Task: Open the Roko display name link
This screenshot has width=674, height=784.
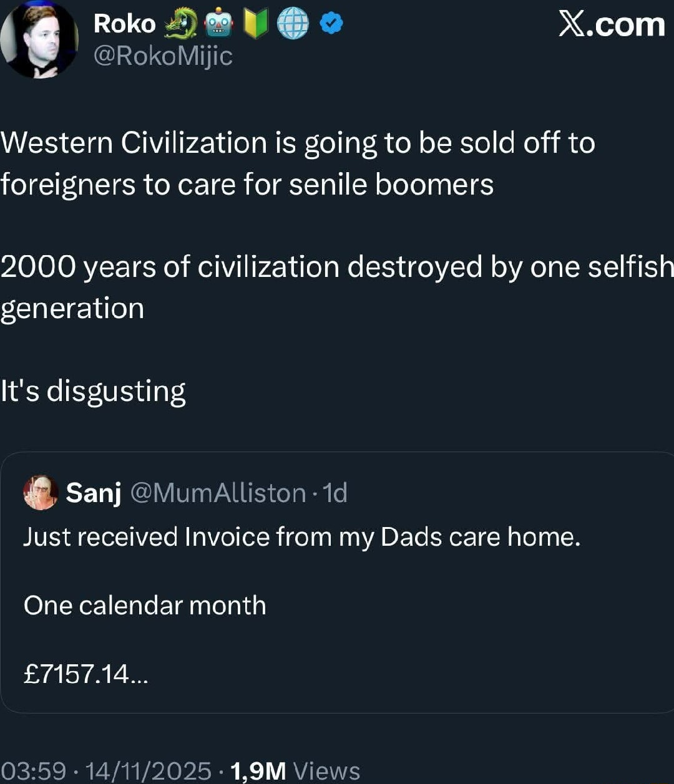Action: 124,24
